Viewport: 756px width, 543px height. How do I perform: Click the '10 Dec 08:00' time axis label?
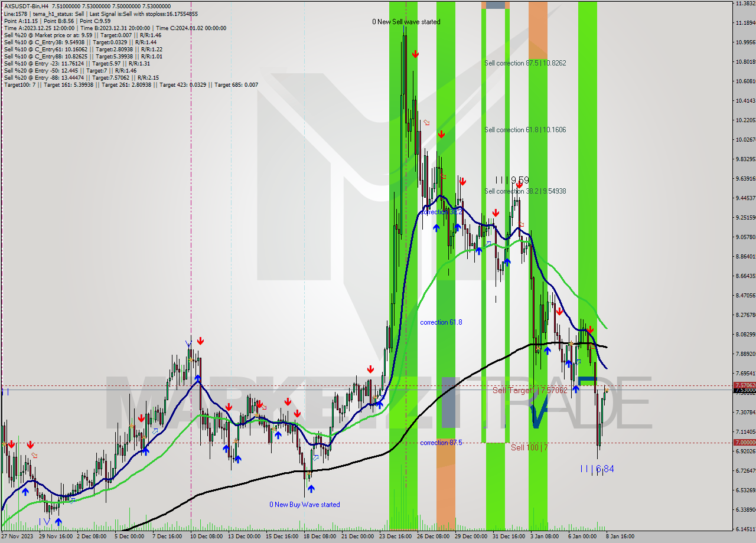click(x=207, y=537)
